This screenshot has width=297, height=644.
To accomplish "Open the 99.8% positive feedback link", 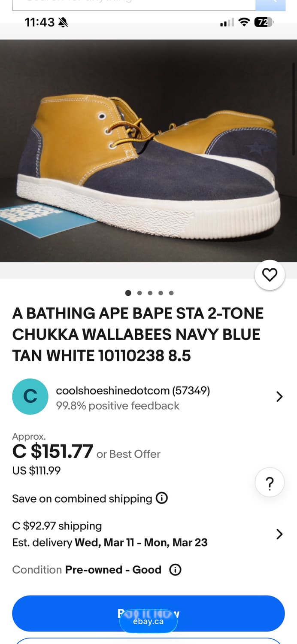I will click(x=118, y=406).
